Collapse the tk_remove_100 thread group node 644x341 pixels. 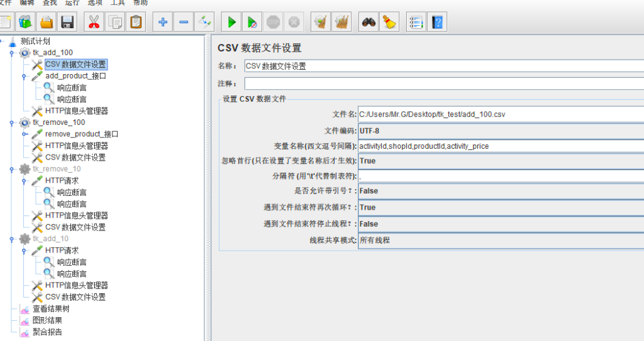pyautogui.click(x=12, y=122)
